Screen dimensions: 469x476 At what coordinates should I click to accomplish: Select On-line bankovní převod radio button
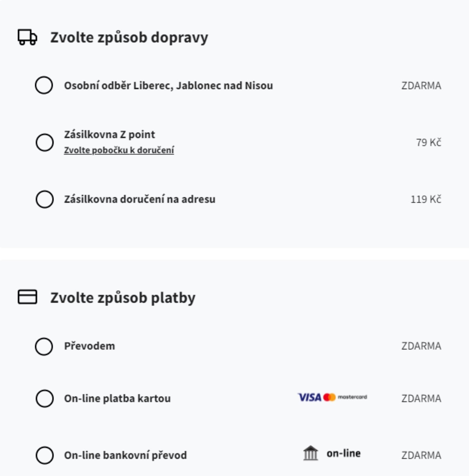(x=45, y=455)
